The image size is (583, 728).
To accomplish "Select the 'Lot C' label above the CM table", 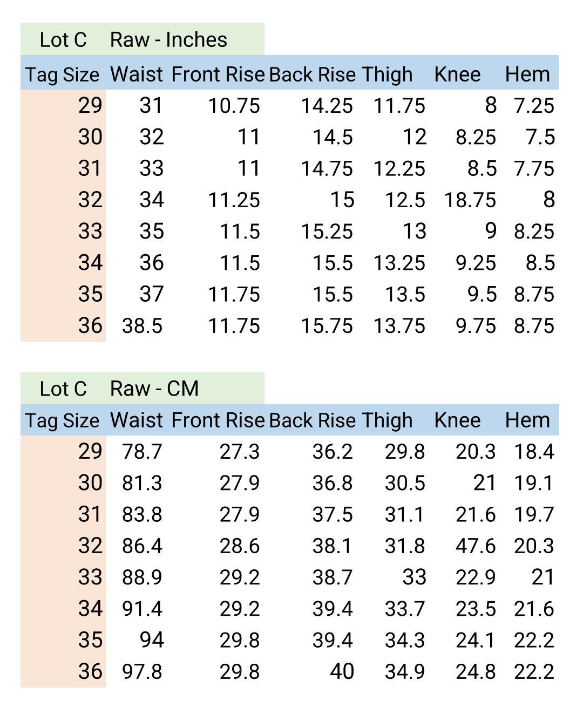I will (63, 389).
